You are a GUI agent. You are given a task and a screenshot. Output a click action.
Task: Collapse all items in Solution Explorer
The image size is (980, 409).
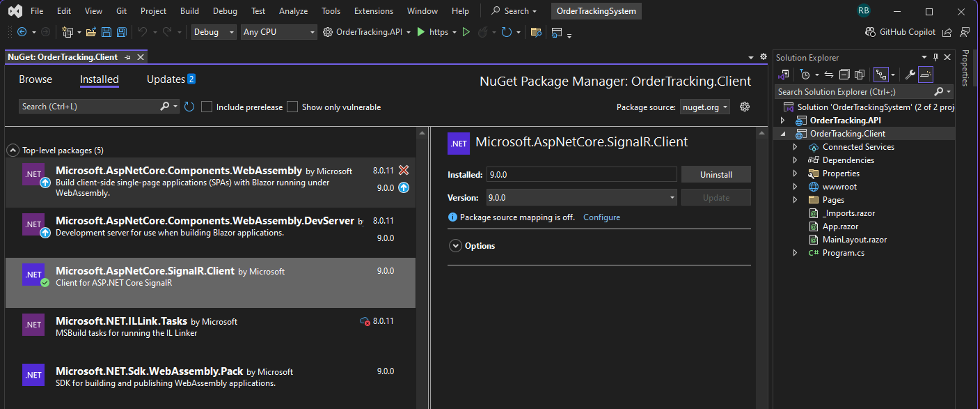(x=844, y=75)
